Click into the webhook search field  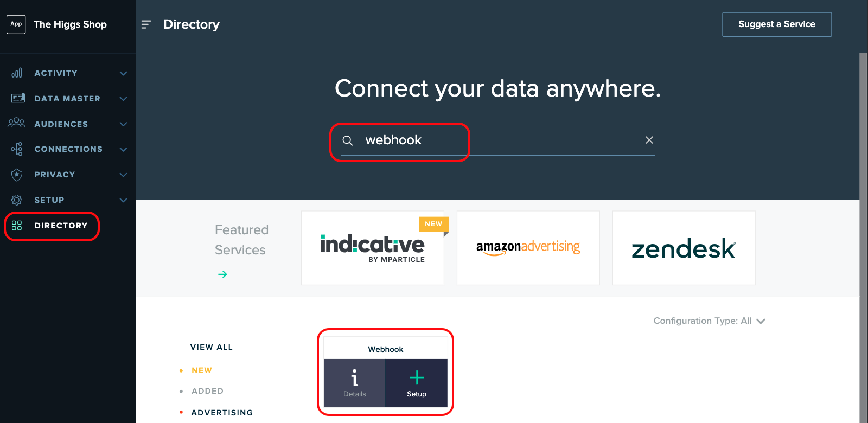click(497, 140)
